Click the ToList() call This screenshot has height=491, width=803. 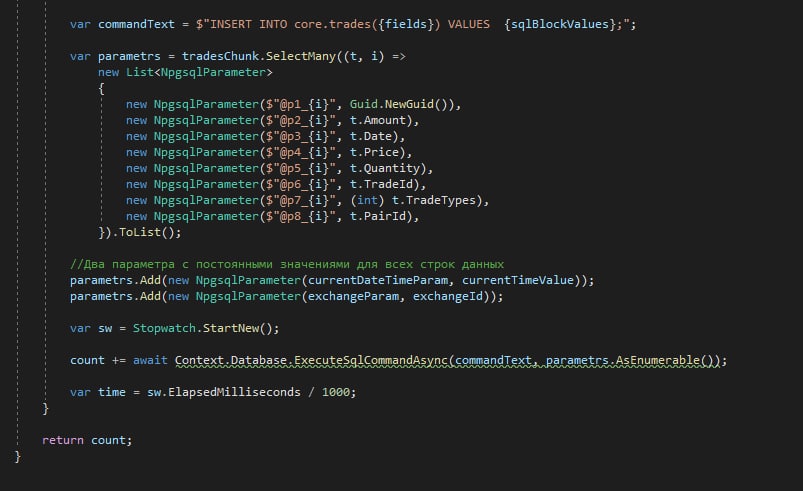(x=146, y=232)
